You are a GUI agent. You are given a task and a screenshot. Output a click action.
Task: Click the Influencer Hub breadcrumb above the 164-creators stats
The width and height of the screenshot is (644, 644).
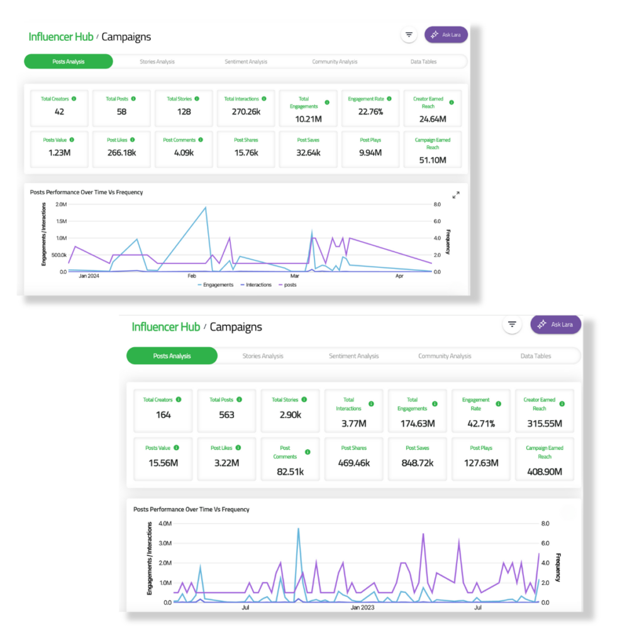tap(166, 327)
